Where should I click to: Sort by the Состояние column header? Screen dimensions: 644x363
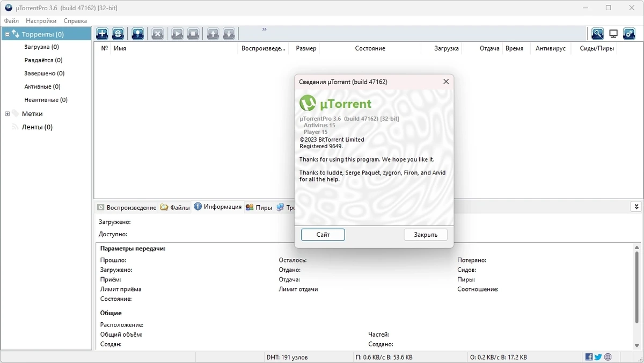coord(370,48)
